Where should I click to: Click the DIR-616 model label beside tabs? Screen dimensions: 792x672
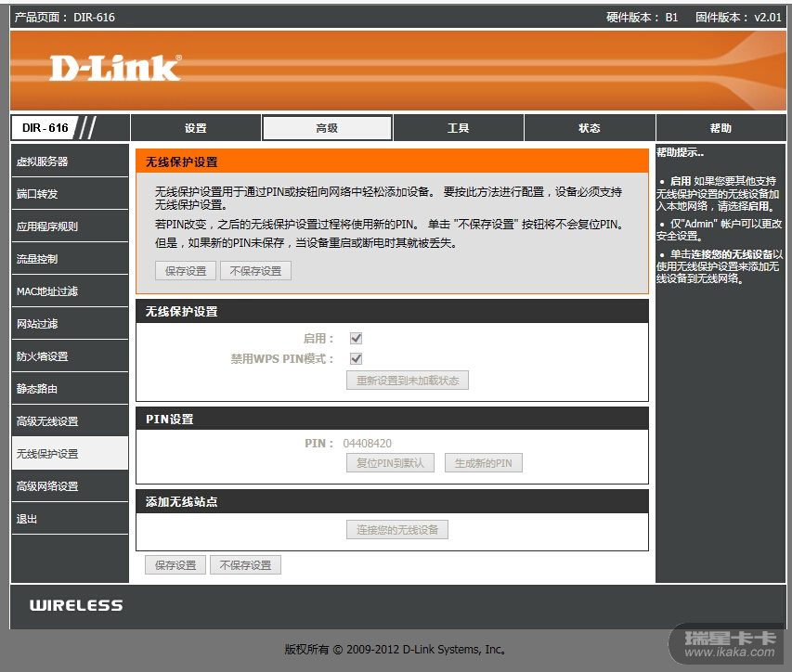tap(45, 128)
